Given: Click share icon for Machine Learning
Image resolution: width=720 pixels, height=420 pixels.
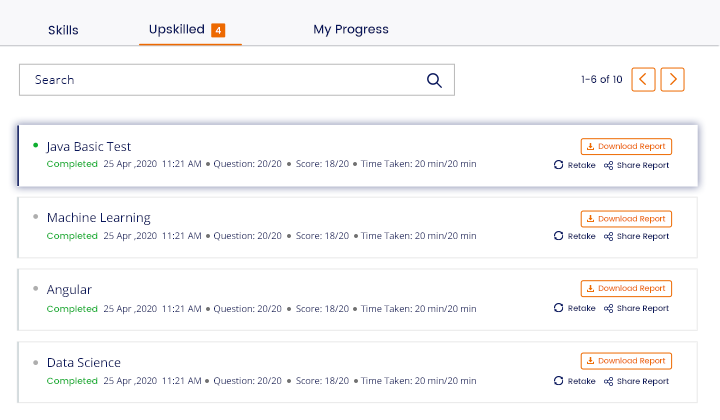Looking at the screenshot, I should tap(608, 236).
